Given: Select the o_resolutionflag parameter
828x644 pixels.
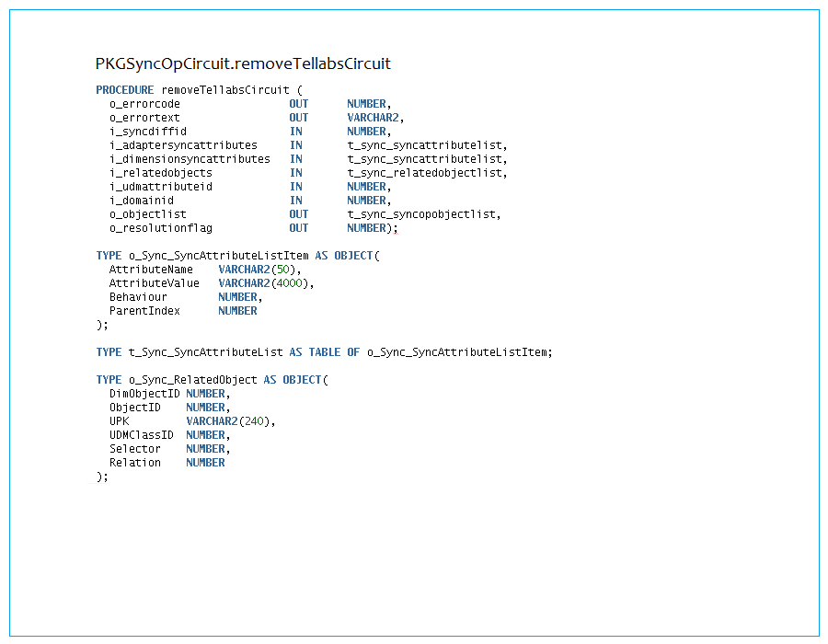Looking at the screenshot, I should (x=154, y=228).
